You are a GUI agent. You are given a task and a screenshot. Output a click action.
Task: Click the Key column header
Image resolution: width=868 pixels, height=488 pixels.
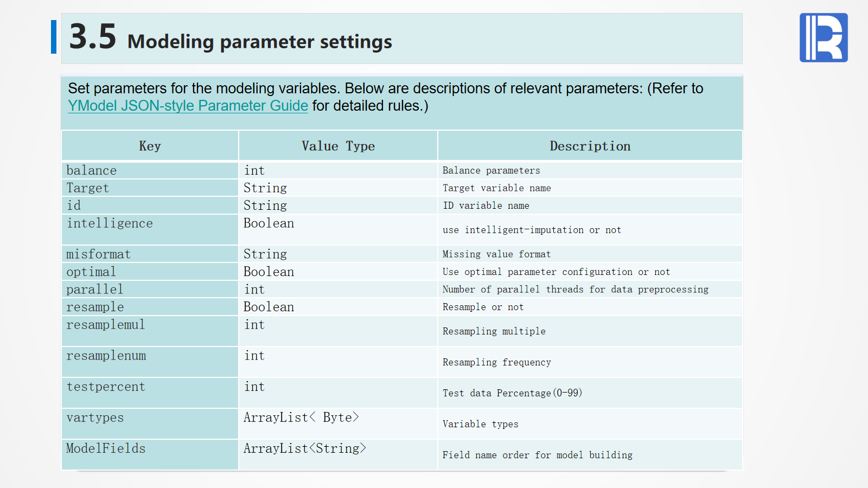150,146
